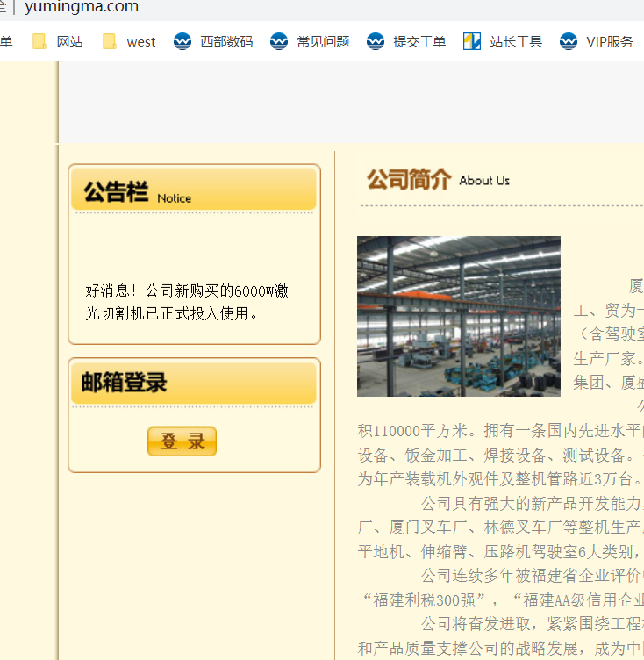Image resolution: width=644 pixels, height=660 pixels.
Task: Click the yumingma.com address bar
Action: point(82,8)
